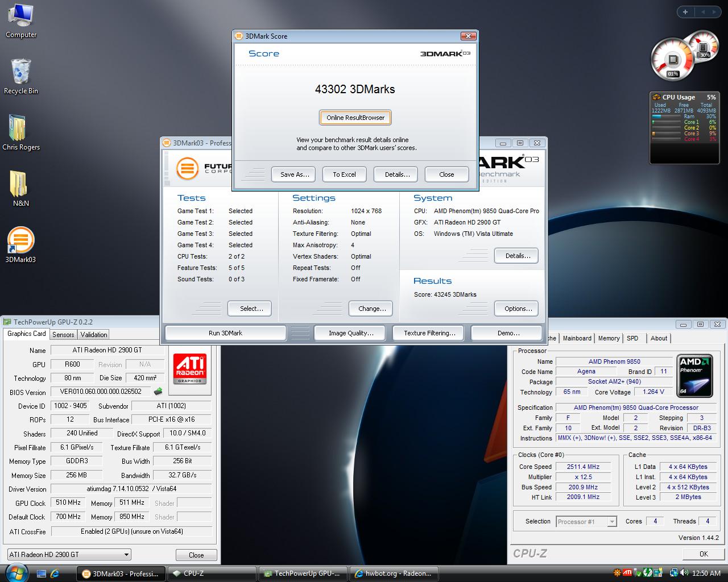
Task: Open the Recycle Bin icon
Action: tap(21, 76)
